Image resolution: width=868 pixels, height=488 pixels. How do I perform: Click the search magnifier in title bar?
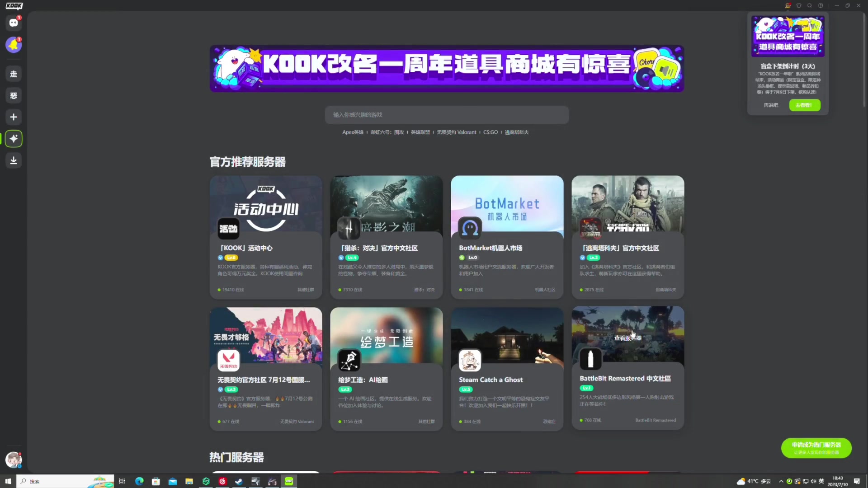810,5
